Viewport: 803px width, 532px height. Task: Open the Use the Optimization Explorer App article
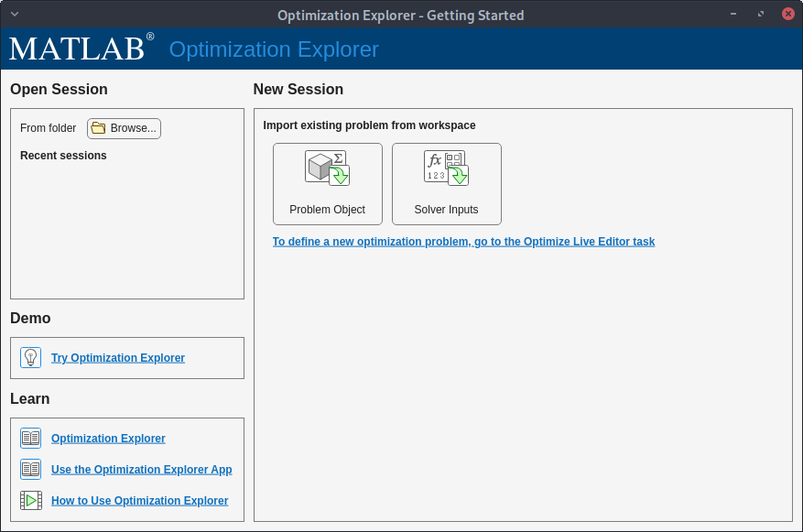141,469
